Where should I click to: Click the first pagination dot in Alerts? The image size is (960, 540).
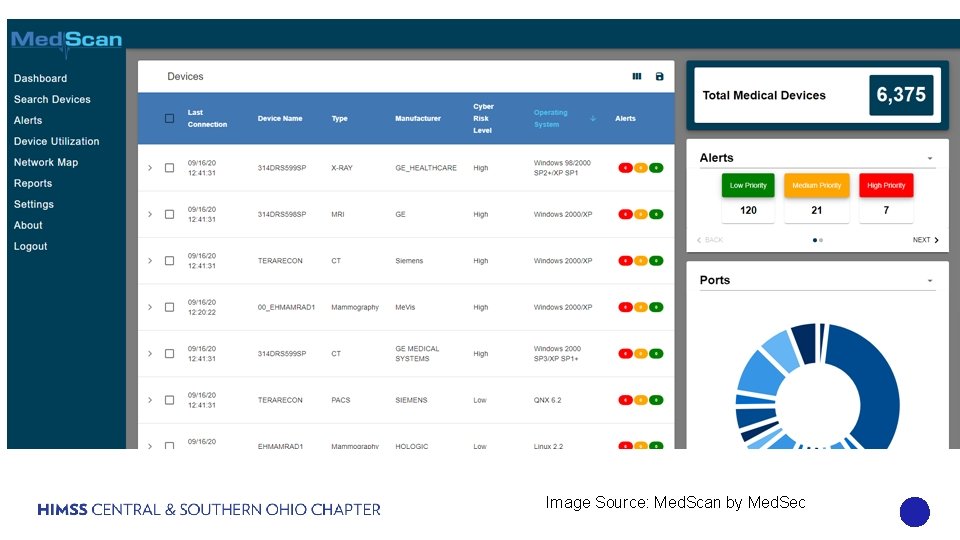pyautogui.click(x=815, y=240)
